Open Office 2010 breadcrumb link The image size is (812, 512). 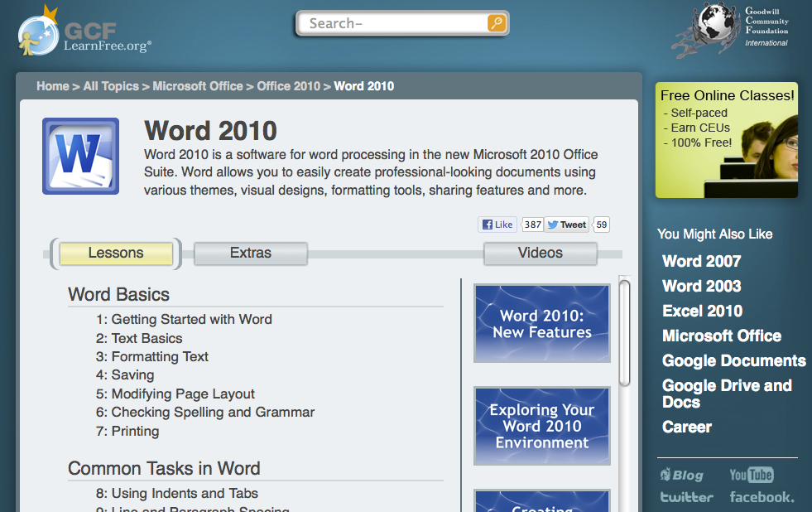click(x=288, y=86)
